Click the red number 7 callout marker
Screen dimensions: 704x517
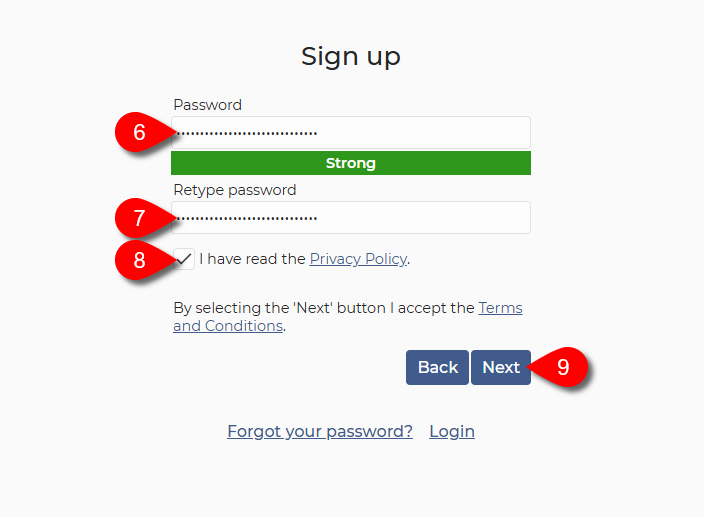click(x=139, y=217)
